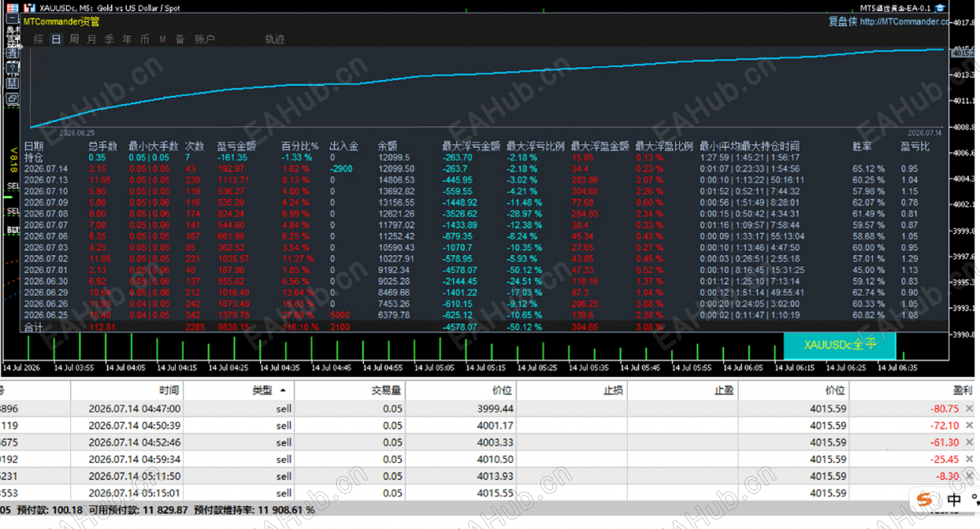Click the 盈亏比 column header
The image size is (980, 529).
(915, 146)
